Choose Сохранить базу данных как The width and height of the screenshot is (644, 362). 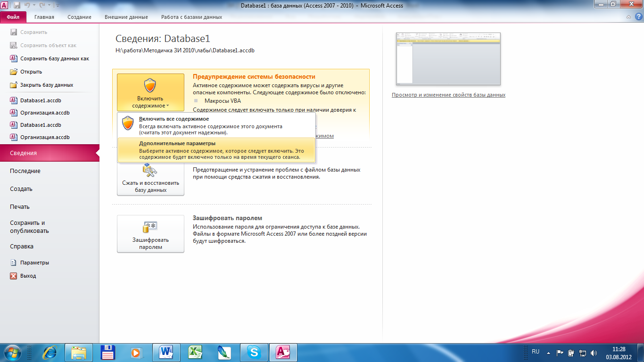pos(50,58)
